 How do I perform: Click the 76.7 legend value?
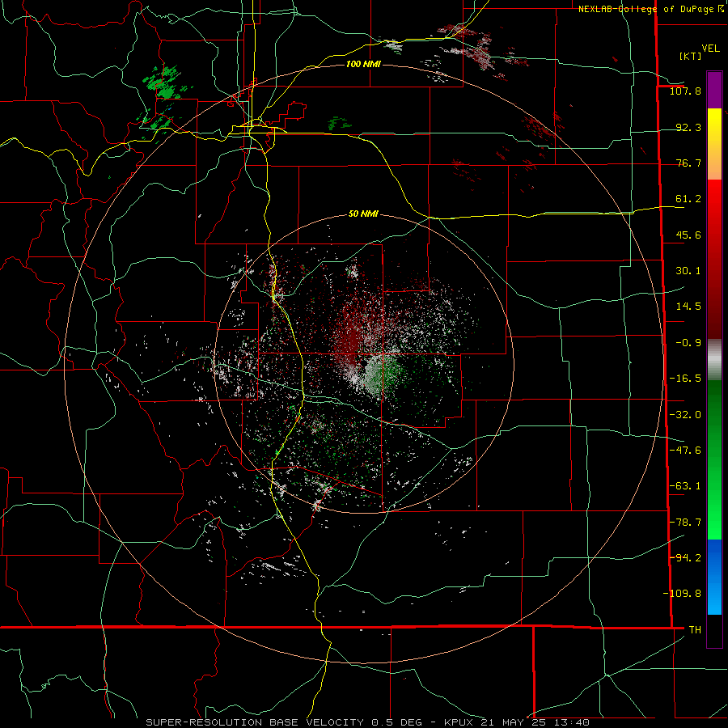click(x=688, y=163)
